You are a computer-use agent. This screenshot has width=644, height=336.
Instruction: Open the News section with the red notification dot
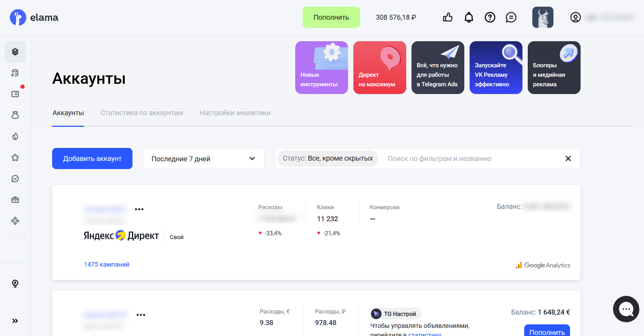point(15,94)
